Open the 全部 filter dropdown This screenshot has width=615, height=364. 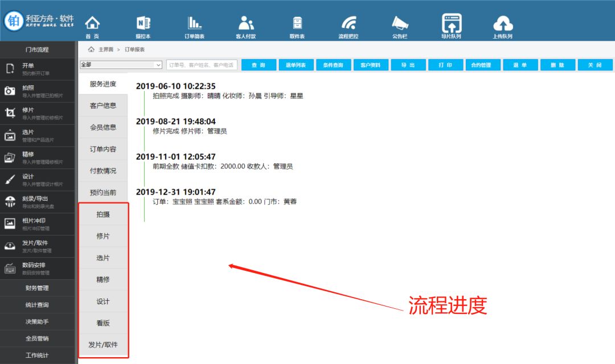(120, 65)
